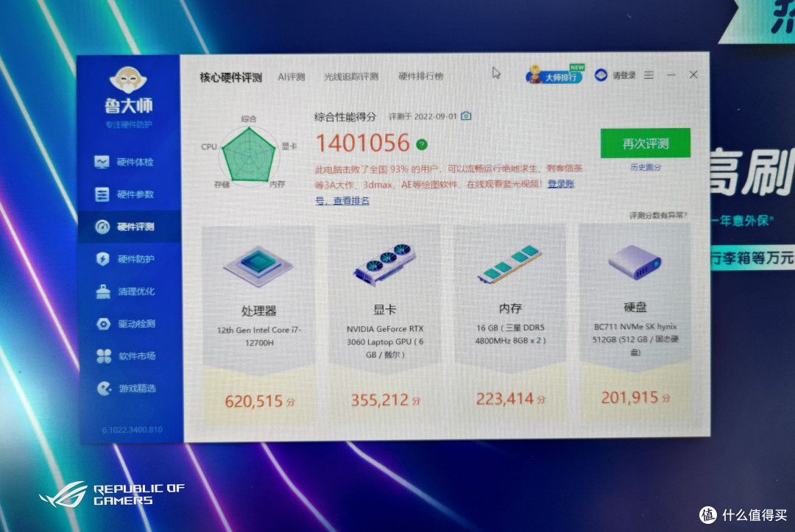Click BC711 NVMe SK hynix description

pyautogui.click(x=635, y=339)
